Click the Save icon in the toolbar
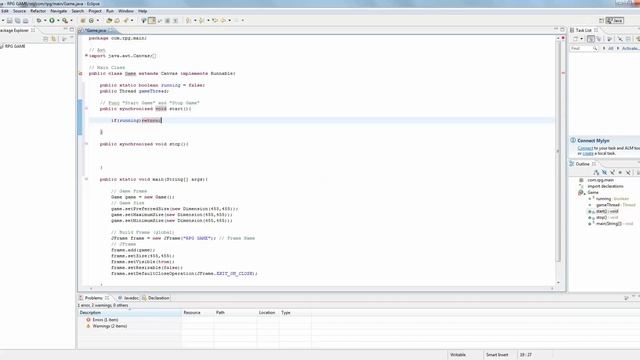Screen dimensions: 640x360 pyautogui.click(x=10, y=20)
